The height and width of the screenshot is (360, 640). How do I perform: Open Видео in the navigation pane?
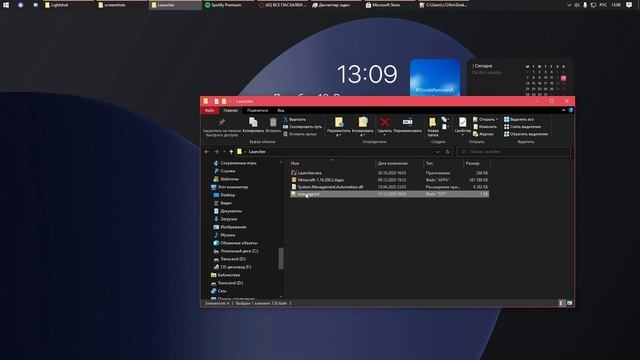click(x=222, y=203)
